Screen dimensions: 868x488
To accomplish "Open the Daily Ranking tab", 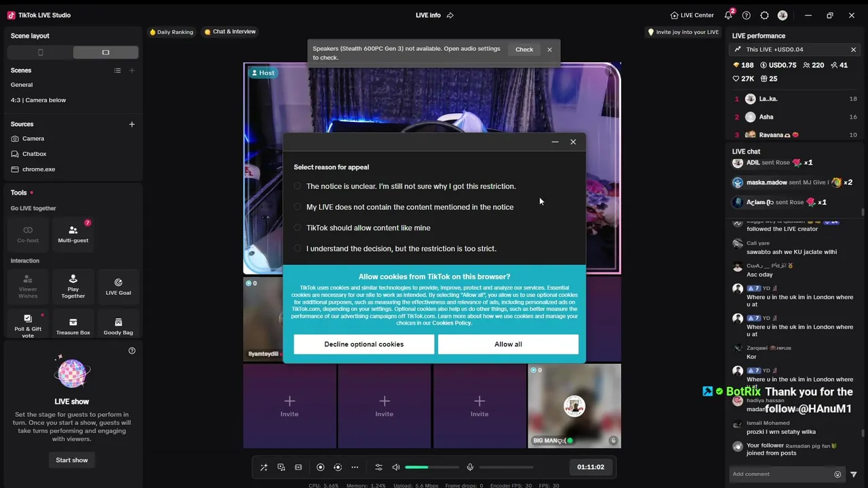I will tap(172, 32).
